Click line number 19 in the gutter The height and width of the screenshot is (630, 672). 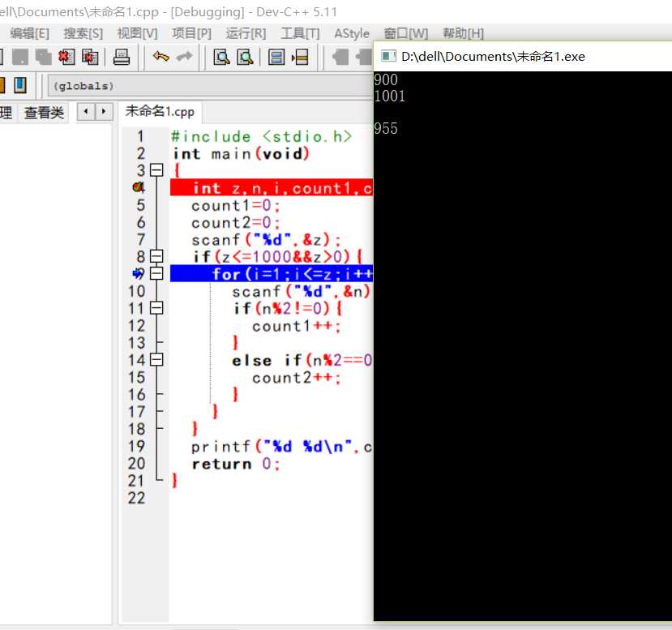[137, 446]
